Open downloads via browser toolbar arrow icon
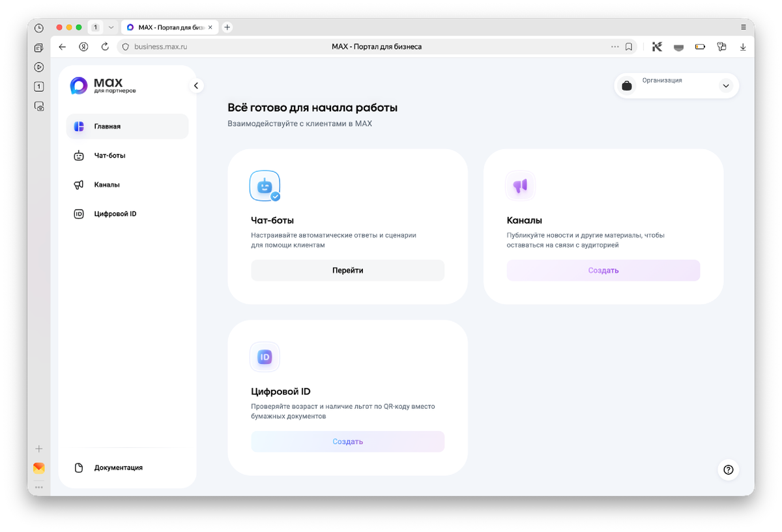782x532 pixels. point(742,46)
